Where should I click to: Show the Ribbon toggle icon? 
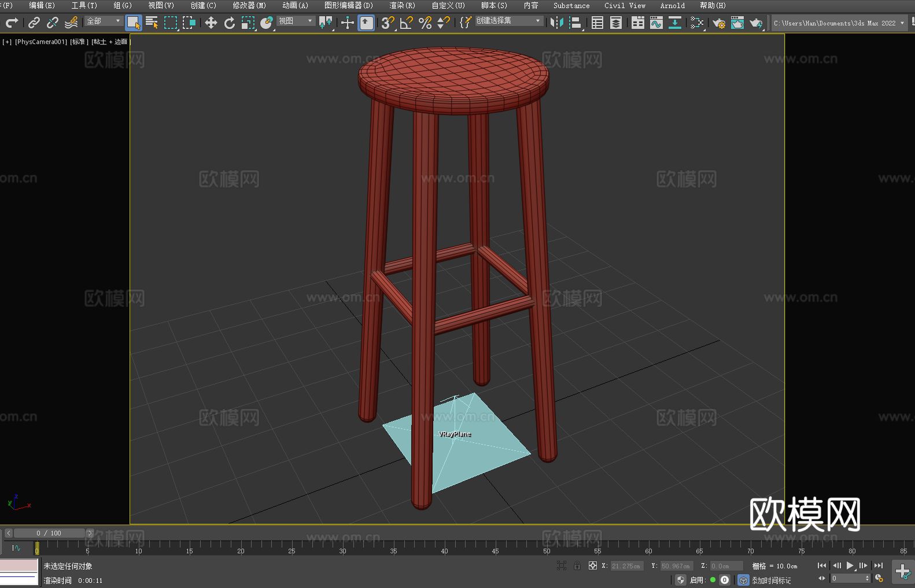tap(638, 23)
